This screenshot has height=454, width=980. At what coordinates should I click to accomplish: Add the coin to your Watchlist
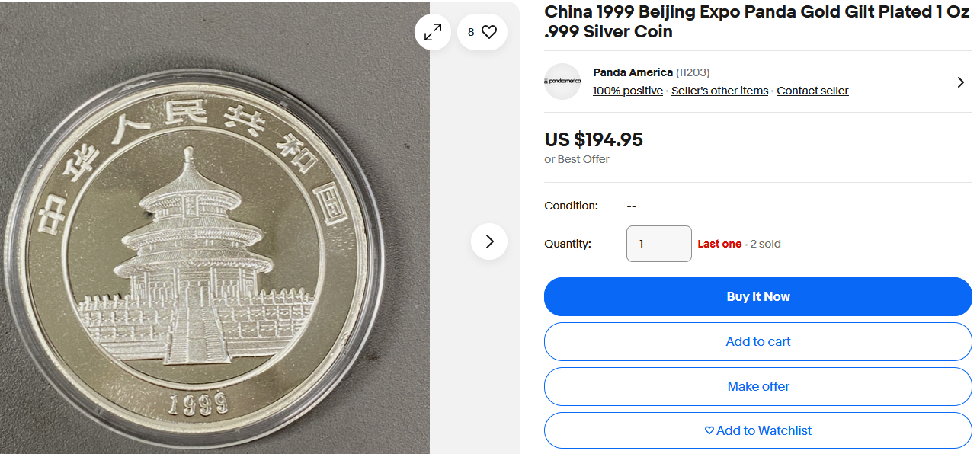[x=757, y=430]
